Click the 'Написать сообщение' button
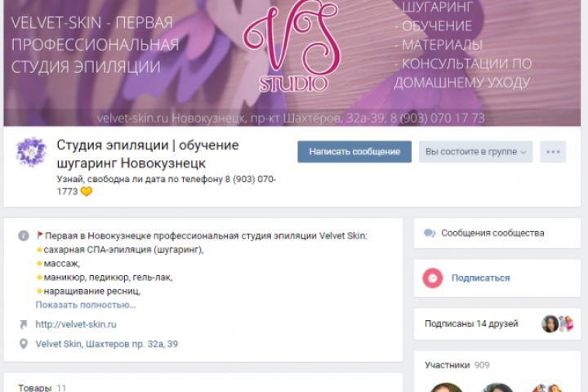Image resolution: width=588 pixels, height=392 pixels. click(x=354, y=152)
